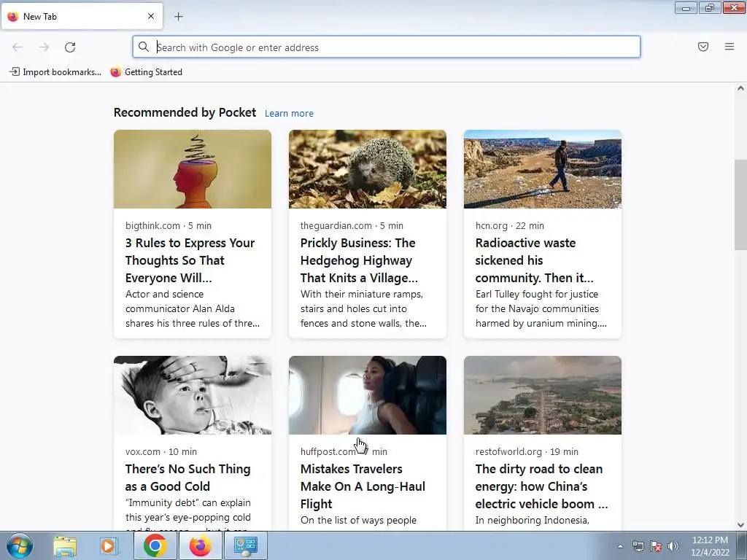Open the man walking canyon thumbnail
747x560 pixels.
[543, 169]
